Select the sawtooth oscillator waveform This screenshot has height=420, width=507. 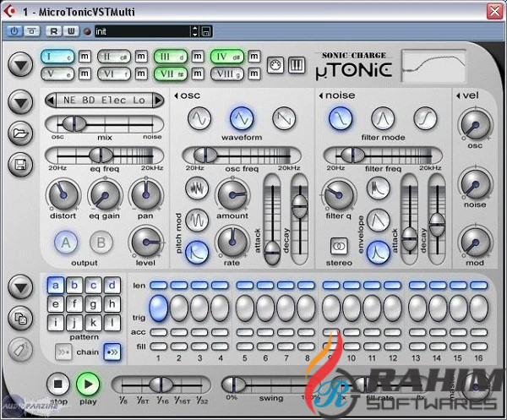(x=284, y=118)
